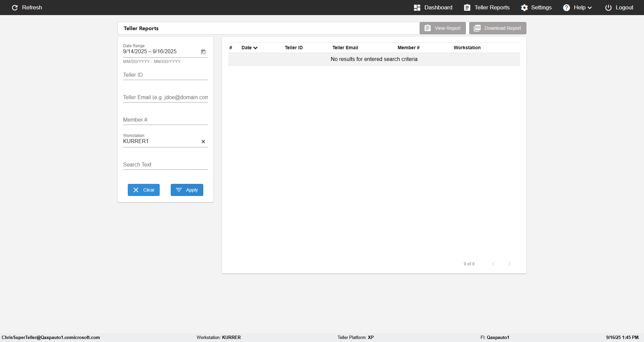Click the Teller Email column header
Viewport: 644px width, 342px height.
pos(345,48)
